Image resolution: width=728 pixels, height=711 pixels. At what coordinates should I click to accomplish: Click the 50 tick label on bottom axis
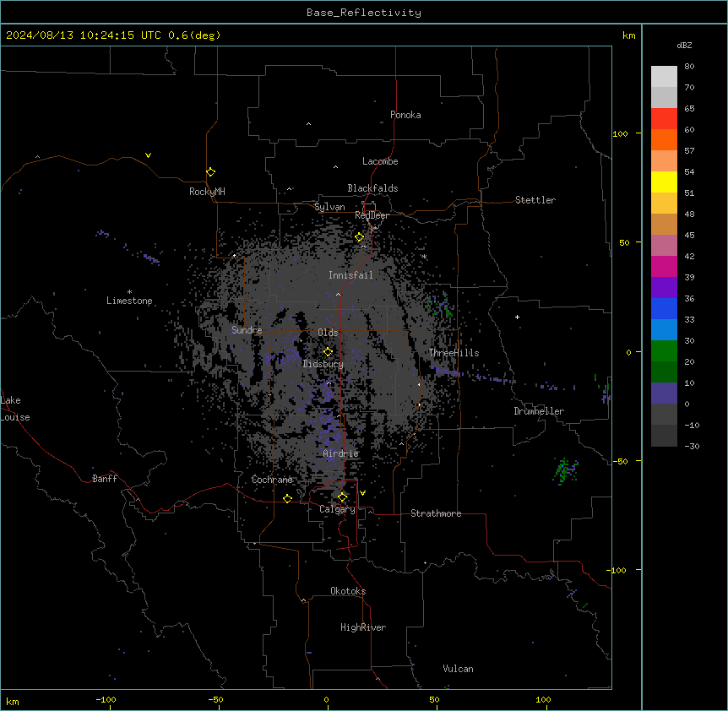pos(433,699)
